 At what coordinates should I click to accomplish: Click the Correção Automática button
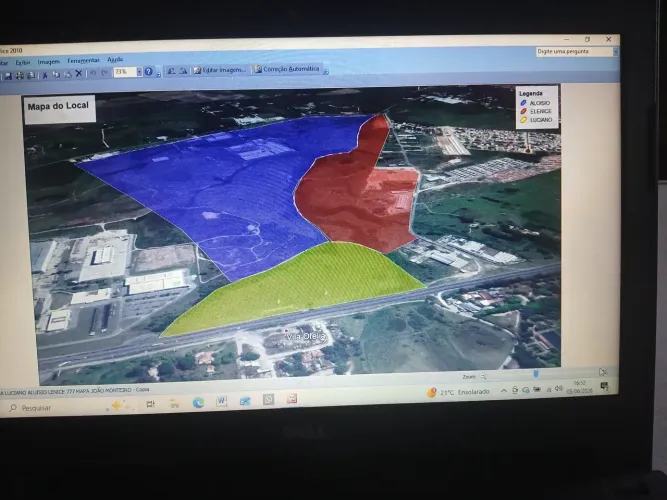tap(287, 69)
